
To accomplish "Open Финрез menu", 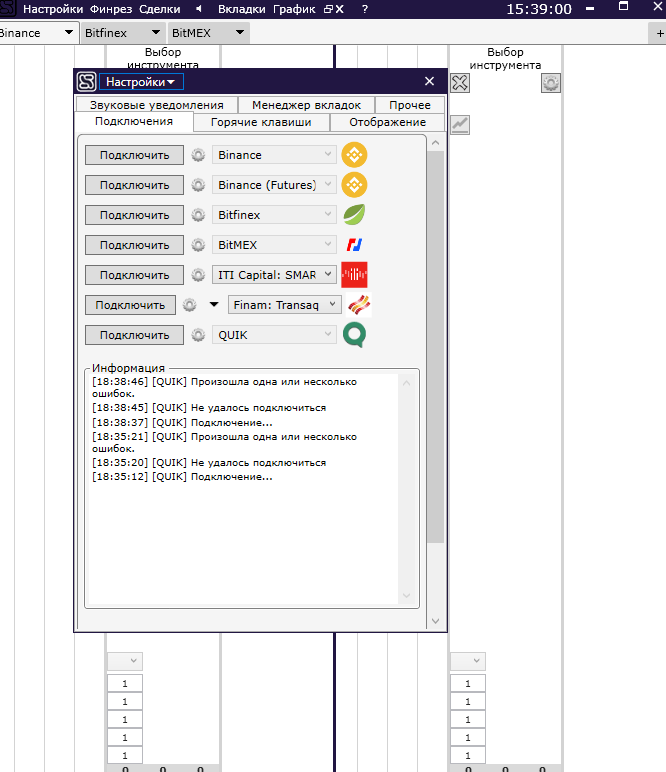I will coord(111,9).
